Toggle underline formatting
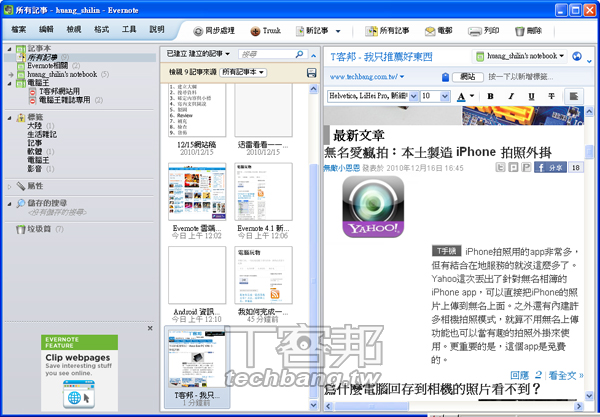The height and width of the screenshot is (417, 600). coord(531,96)
